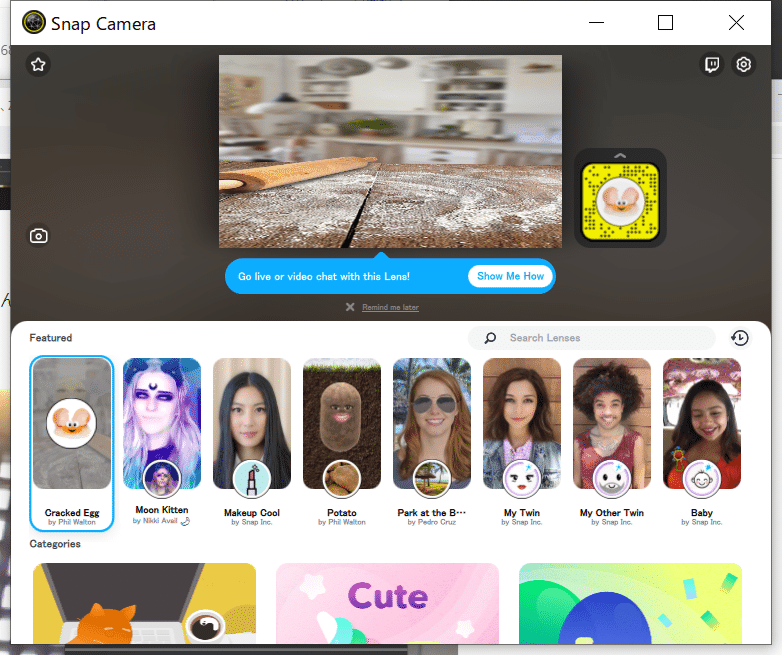Click the beach icon on Park lens
The height and width of the screenshot is (655, 782).
pos(432,479)
